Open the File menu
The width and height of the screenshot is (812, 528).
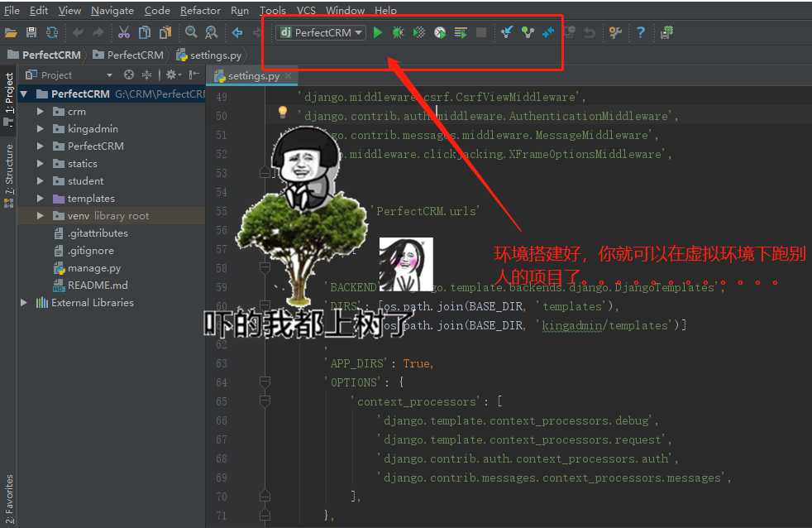point(12,10)
